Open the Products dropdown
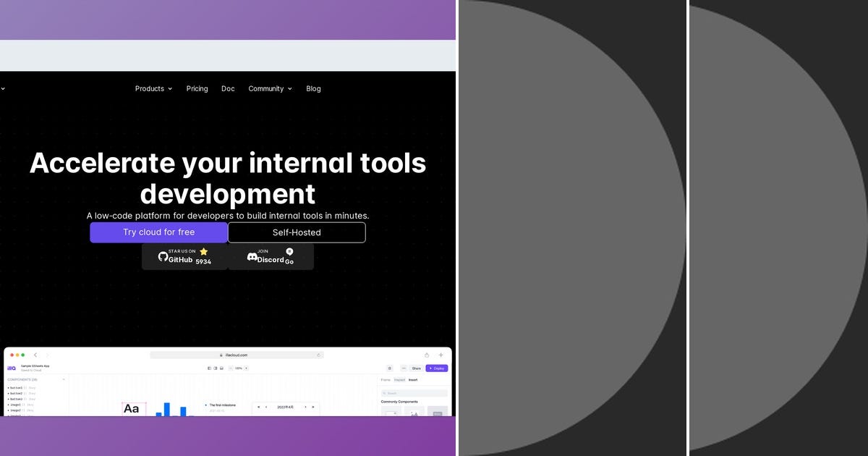The height and width of the screenshot is (456, 868). (153, 88)
